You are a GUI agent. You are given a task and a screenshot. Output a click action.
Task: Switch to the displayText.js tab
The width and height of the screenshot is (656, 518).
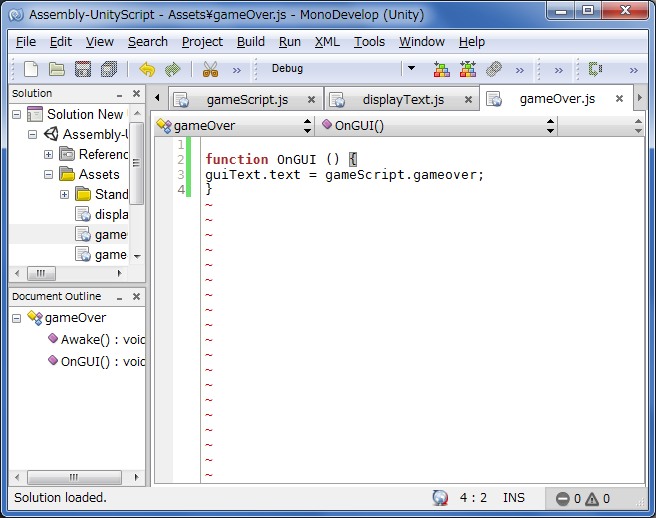point(402,99)
